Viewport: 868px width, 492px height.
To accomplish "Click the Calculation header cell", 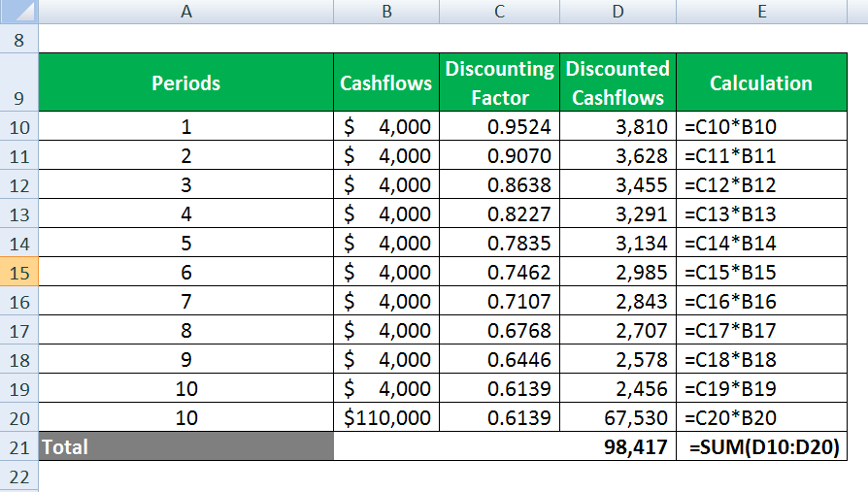I will tap(762, 82).
